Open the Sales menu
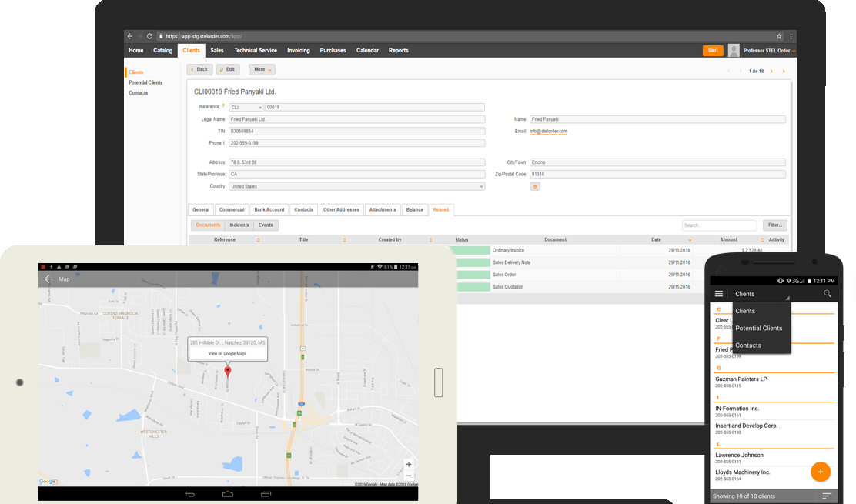Image resolution: width=856 pixels, height=504 pixels. tap(217, 51)
